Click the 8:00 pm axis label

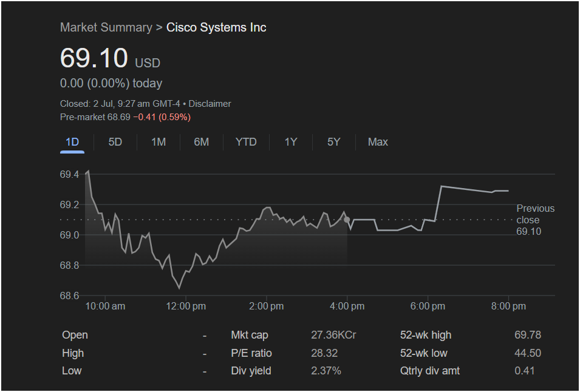pyautogui.click(x=508, y=306)
